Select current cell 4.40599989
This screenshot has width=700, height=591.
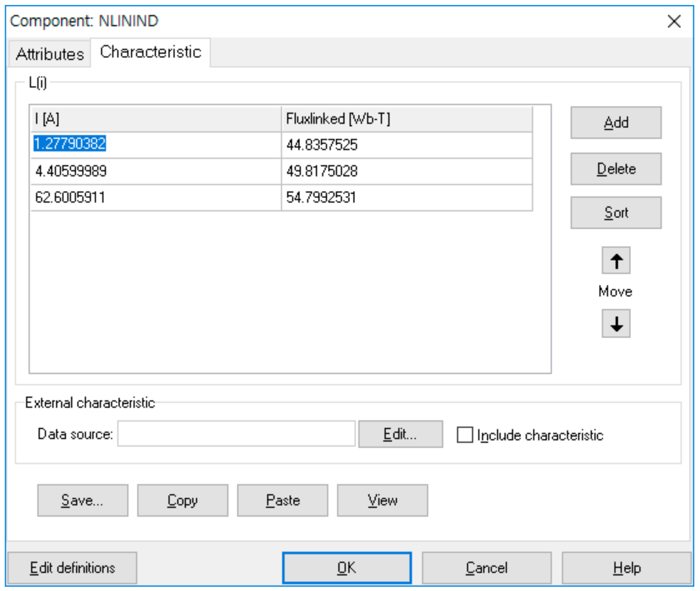[x=71, y=171]
